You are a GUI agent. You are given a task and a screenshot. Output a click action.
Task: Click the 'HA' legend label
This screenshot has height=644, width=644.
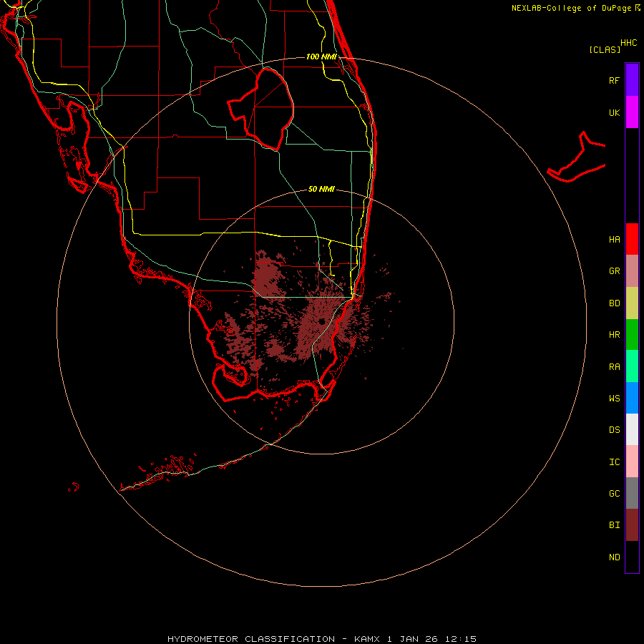tap(614, 239)
